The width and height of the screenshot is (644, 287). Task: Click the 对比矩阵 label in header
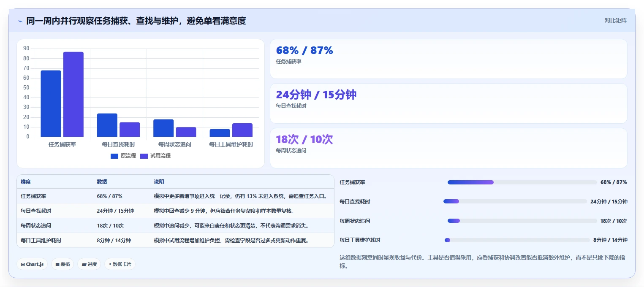tap(615, 20)
